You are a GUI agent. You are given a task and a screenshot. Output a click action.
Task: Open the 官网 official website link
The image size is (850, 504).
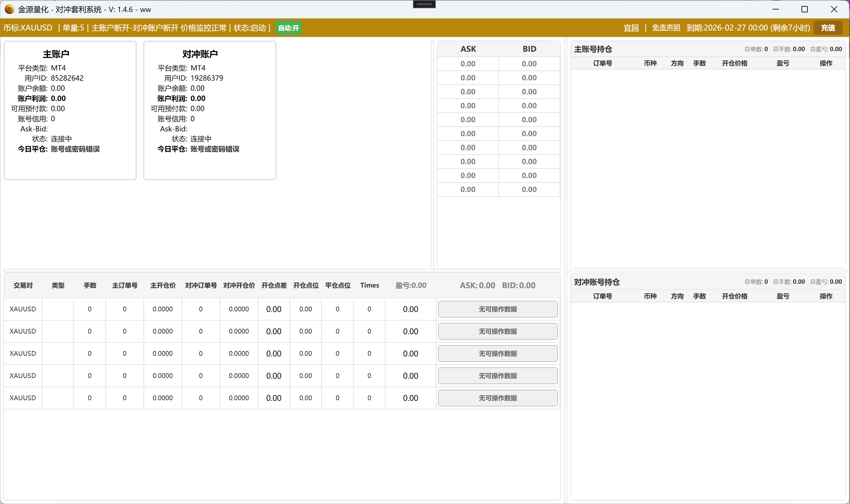point(631,28)
